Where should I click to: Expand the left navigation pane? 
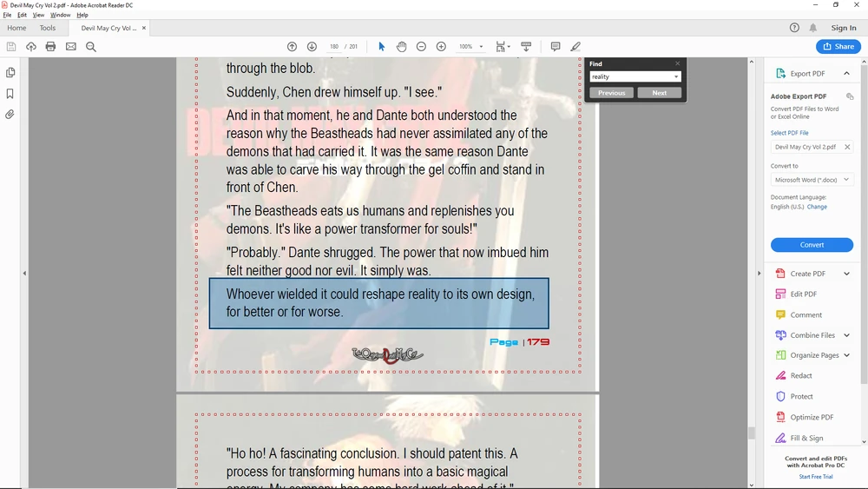(x=24, y=273)
